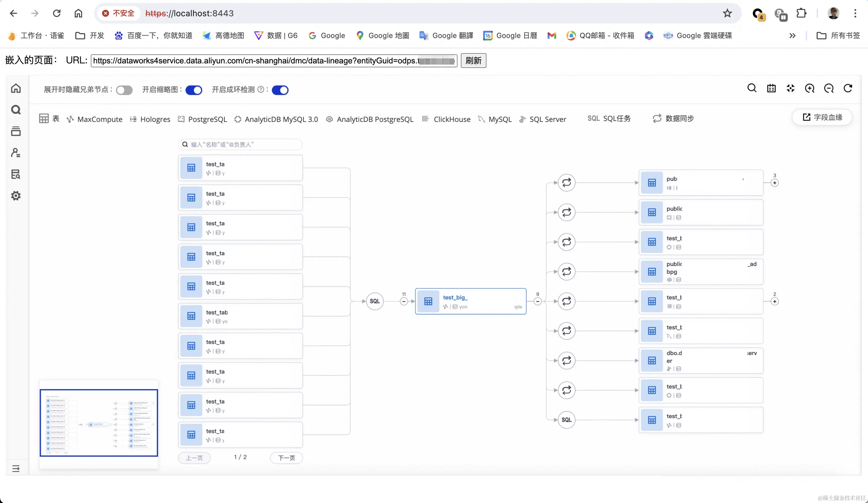Select the MaxCompute filter item
The image size is (868, 503).
[x=95, y=119]
